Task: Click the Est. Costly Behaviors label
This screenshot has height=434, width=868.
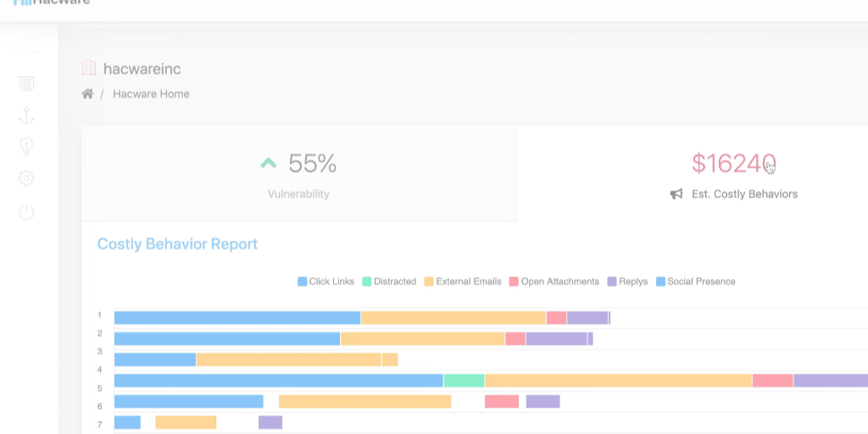Action: [744, 194]
